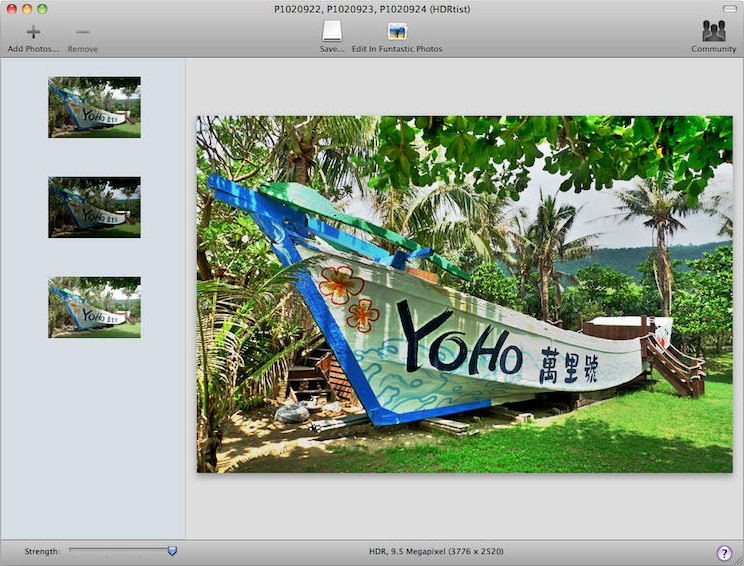
Task: Click the HDR preview image of YoHo boat
Action: pyautogui.click(x=464, y=294)
